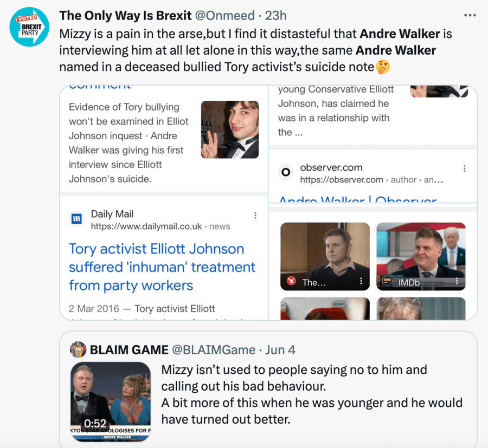Open BLAIM GAME quoted tweet author name

(129, 350)
